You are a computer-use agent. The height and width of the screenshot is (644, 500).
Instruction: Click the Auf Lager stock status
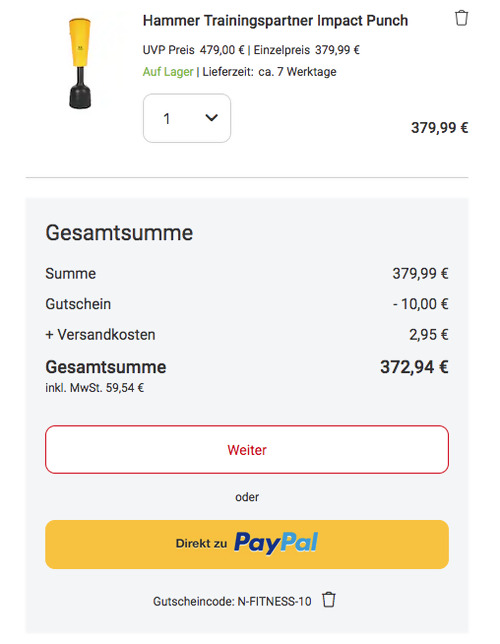pyautogui.click(x=168, y=72)
